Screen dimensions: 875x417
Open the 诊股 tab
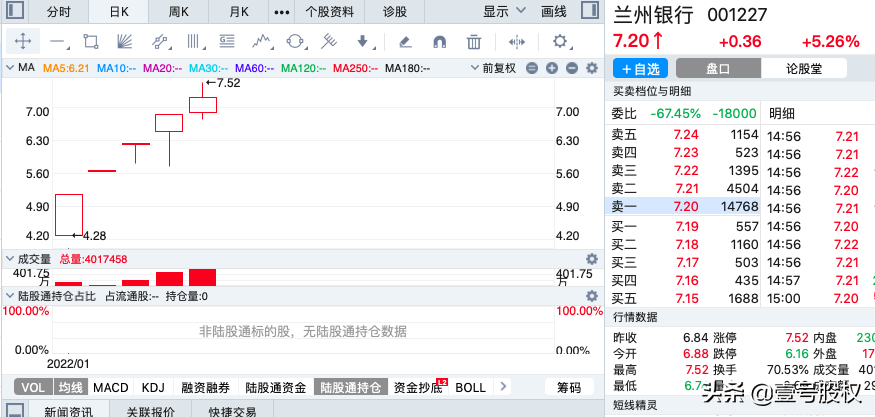395,12
